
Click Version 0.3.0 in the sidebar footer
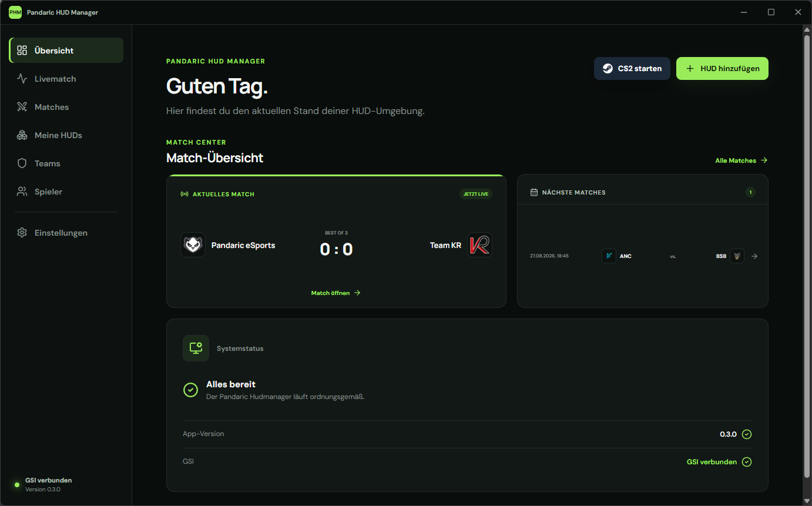coord(43,490)
